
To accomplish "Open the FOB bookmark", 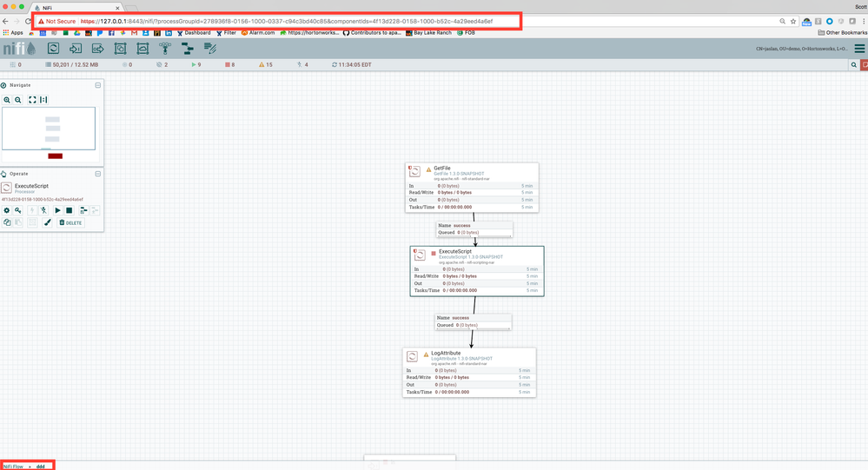I will (x=466, y=33).
